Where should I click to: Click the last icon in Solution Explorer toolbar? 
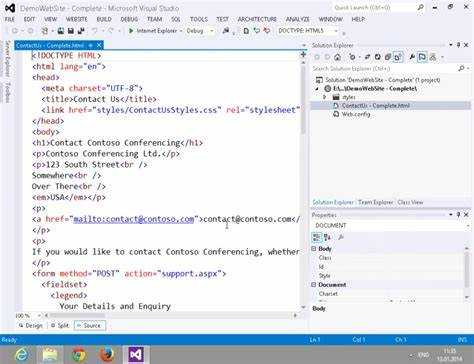[433, 57]
